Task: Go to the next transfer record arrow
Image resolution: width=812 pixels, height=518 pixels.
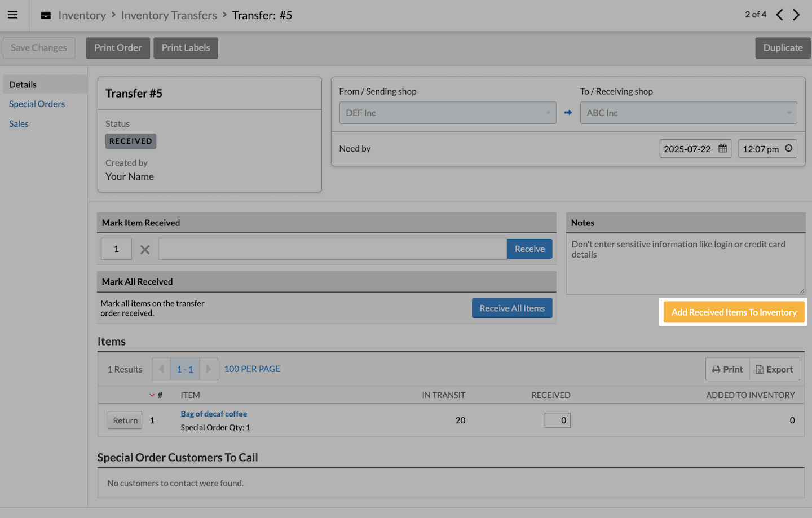Action: [x=796, y=15]
